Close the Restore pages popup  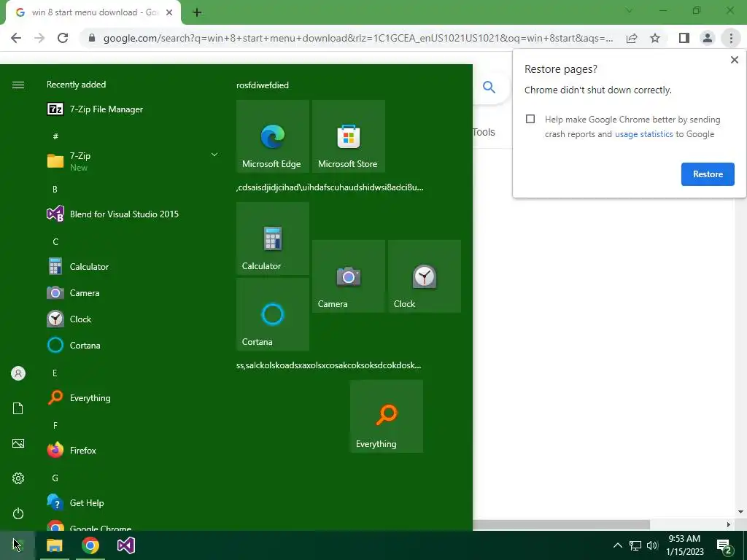tap(734, 60)
